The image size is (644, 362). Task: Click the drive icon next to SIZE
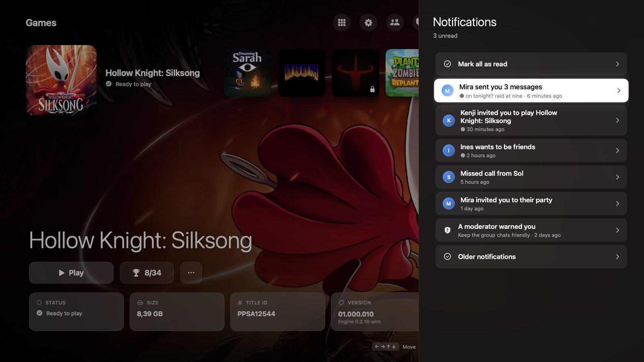(140, 302)
